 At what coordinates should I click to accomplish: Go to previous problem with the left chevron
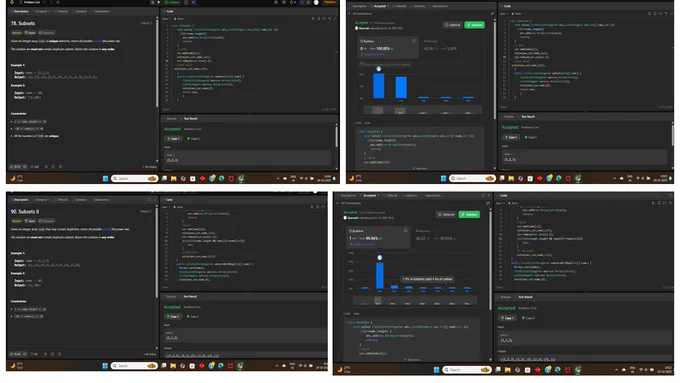pos(45,2)
